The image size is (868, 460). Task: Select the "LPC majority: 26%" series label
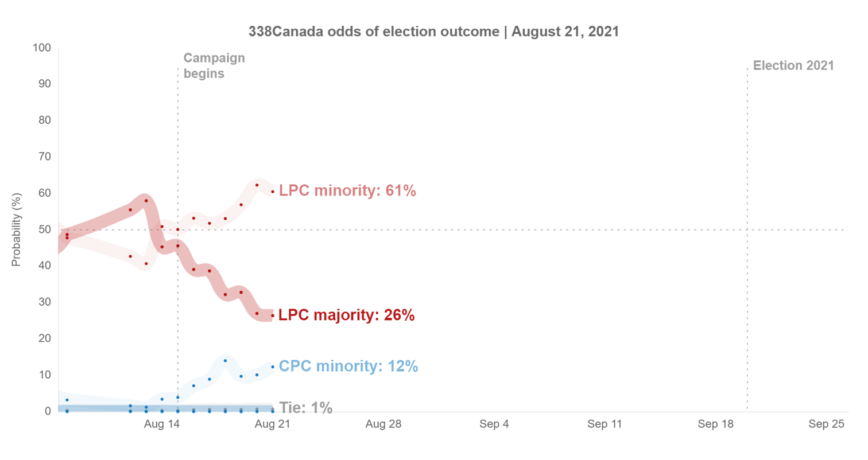click(x=347, y=315)
